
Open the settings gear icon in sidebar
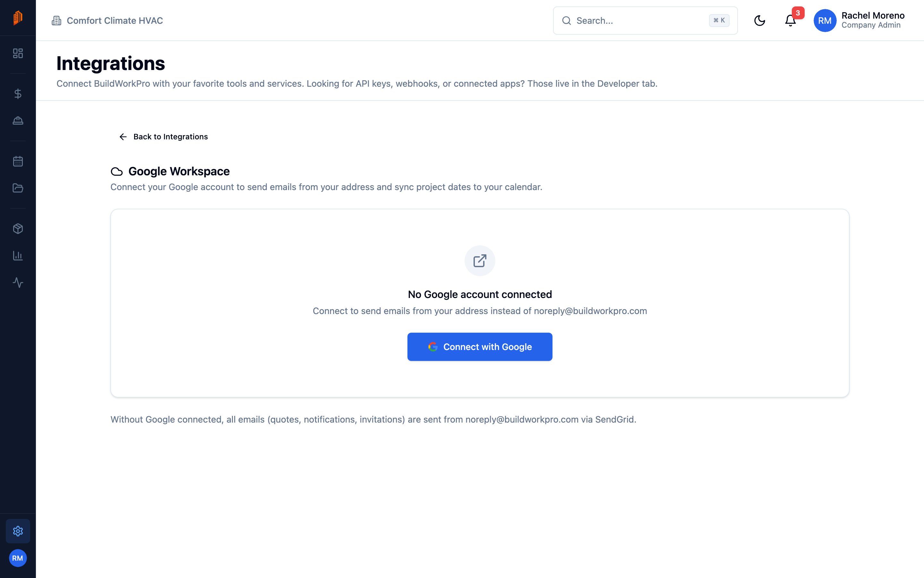(x=18, y=531)
